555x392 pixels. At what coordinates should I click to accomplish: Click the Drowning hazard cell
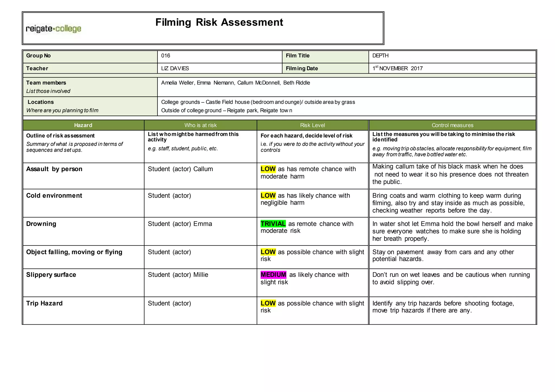pyautogui.click(x=41, y=224)
